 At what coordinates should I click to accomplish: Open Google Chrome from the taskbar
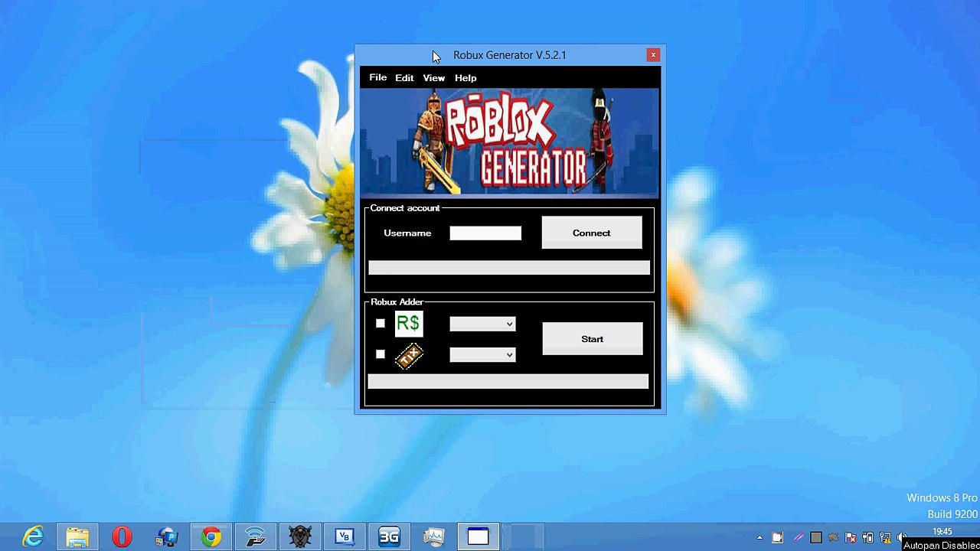click(211, 536)
